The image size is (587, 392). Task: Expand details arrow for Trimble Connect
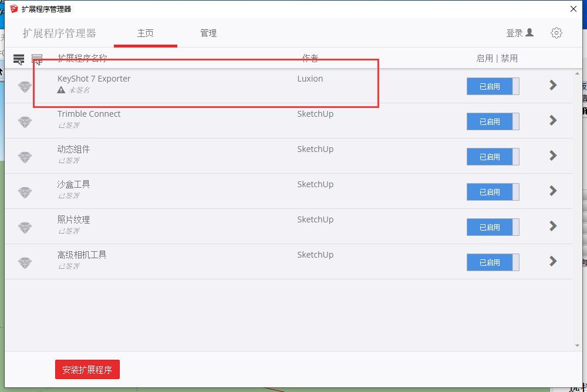click(553, 120)
